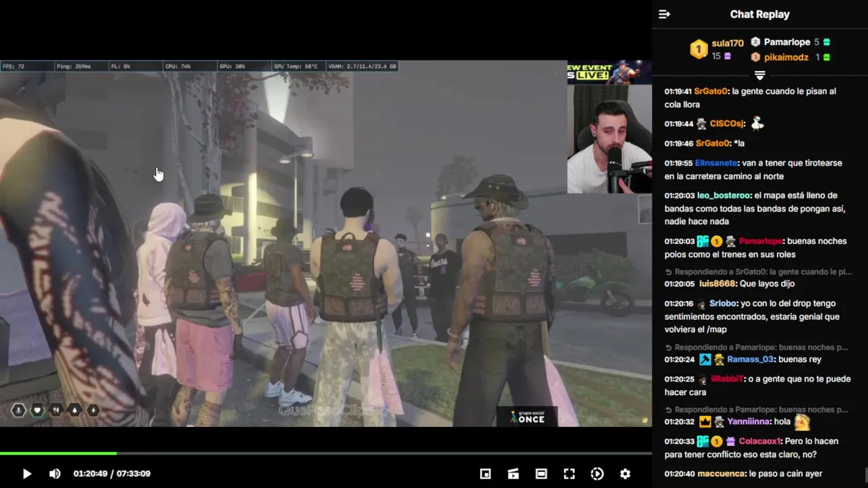Create a clip with the clapperboard icon
This screenshot has width=868, height=488.
(x=513, y=474)
